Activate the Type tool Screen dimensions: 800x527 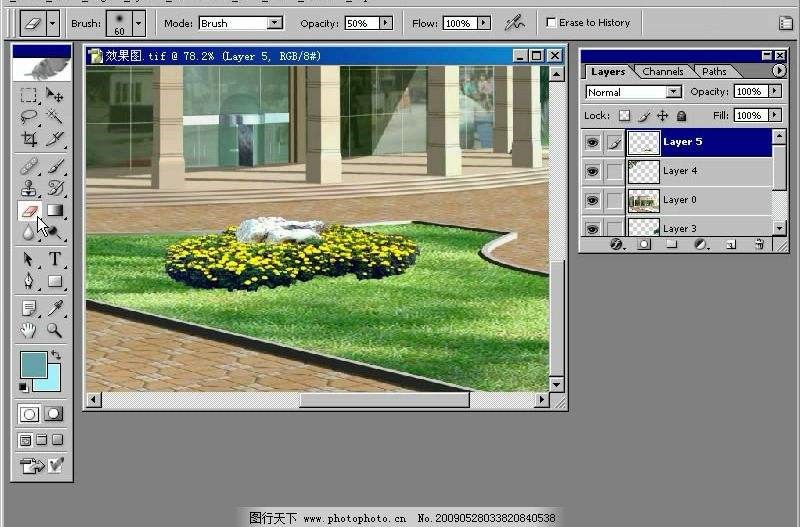click(55, 259)
